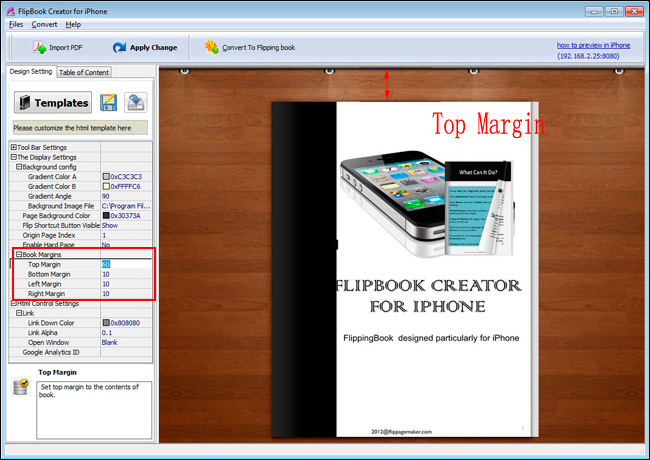
Task: Click the Top Margin value field
Action: click(126, 264)
